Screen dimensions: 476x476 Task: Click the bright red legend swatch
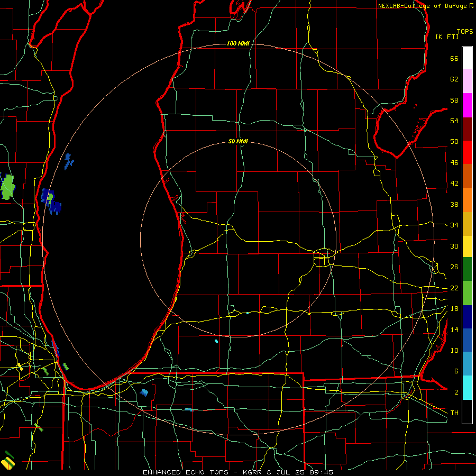coord(467,152)
